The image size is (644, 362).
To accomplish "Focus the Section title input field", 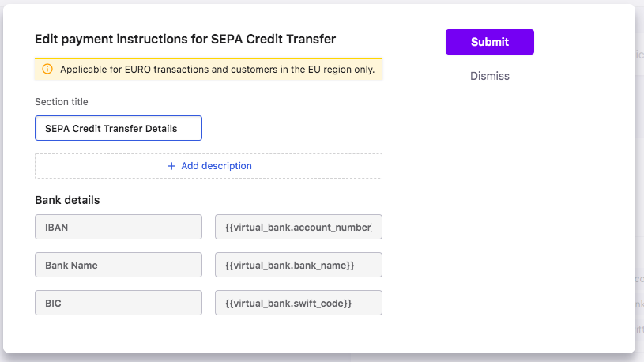I will pyautogui.click(x=119, y=128).
